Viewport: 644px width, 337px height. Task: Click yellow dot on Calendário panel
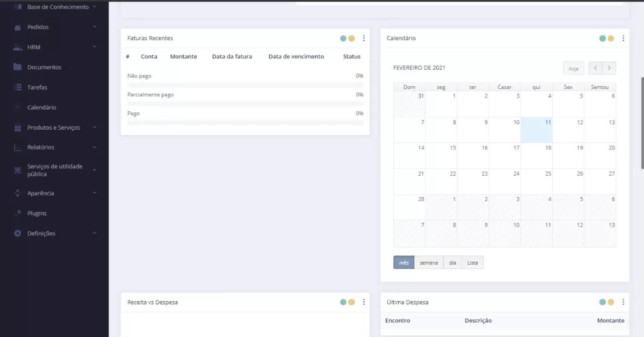click(x=611, y=38)
